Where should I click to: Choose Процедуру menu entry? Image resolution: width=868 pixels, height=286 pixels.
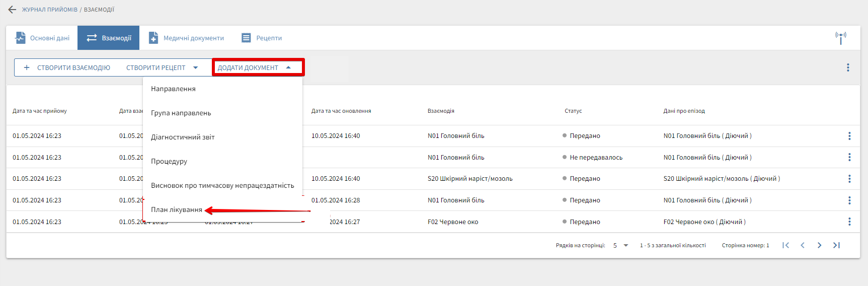(222, 161)
